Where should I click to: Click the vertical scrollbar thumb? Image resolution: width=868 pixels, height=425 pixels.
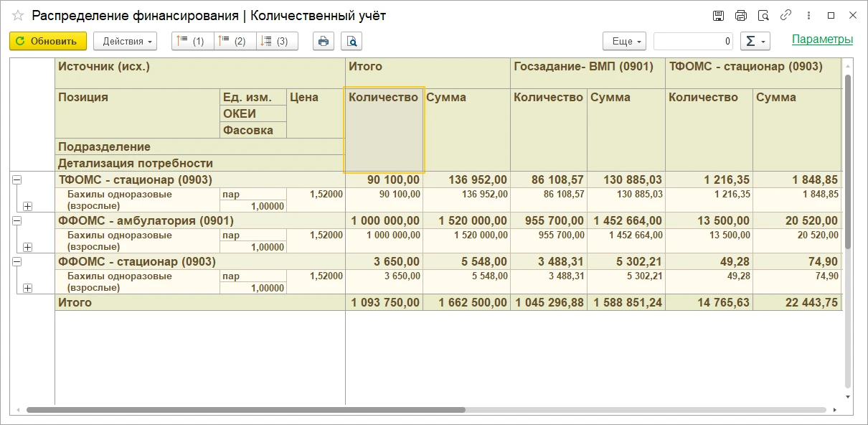click(847, 162)
